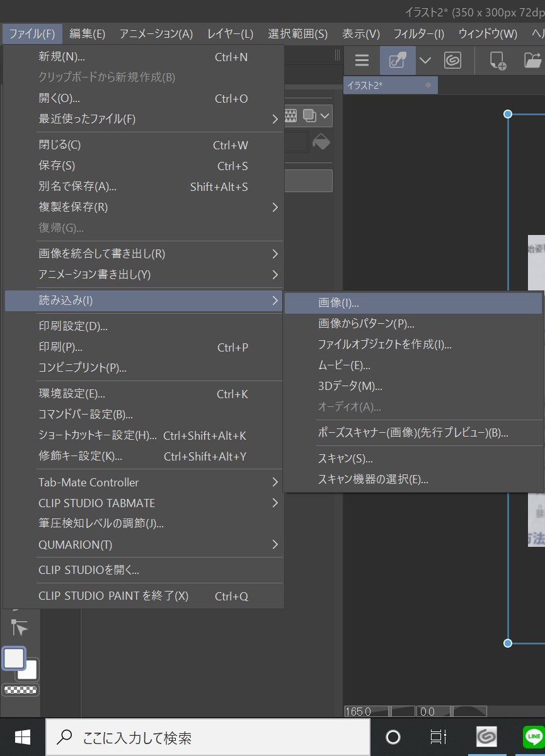The height and width of the screenshot is (756, 545).
Task: Close the ファイル(F) menu from the menu bar
Action: pyautogui.click(x=32, y=34)
